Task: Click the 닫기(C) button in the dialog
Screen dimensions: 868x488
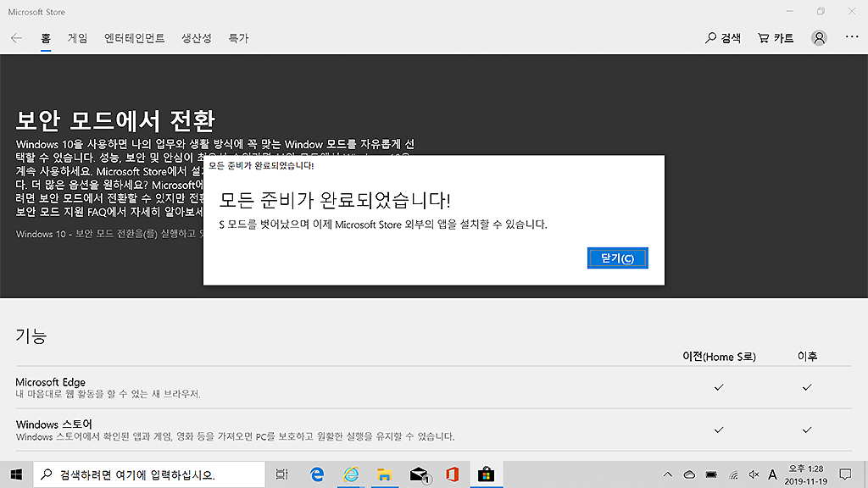Action: pyautogui.click(x=617, y=258)
